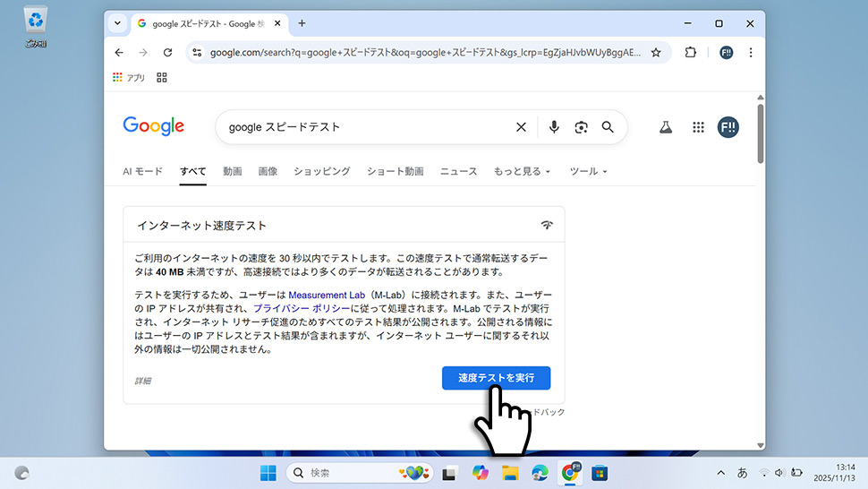Reload the current page
The image size is (868, 489).
pyautogui.click(x=167, y=53)
